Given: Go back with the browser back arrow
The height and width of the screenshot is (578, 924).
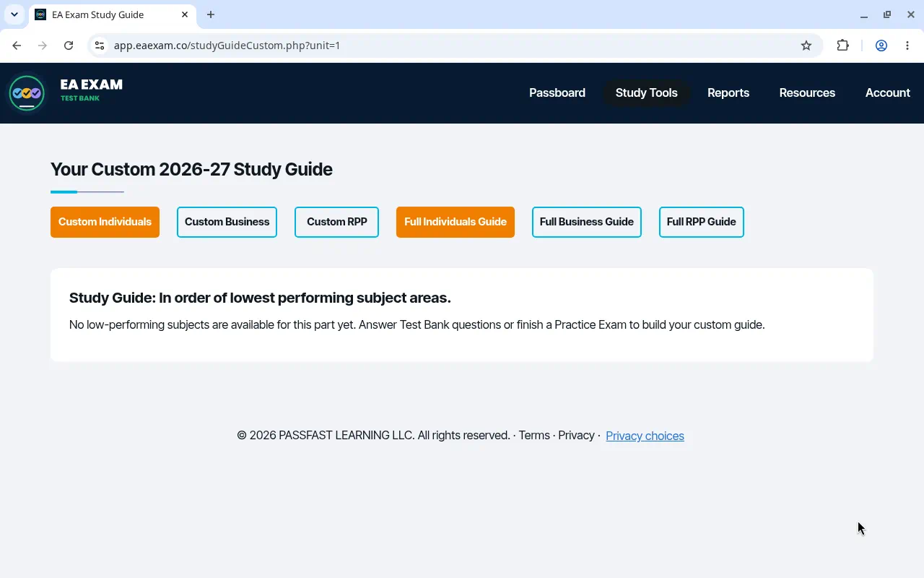Looking at the screenshot, I should pyautogui.click(x=17, y=46).
